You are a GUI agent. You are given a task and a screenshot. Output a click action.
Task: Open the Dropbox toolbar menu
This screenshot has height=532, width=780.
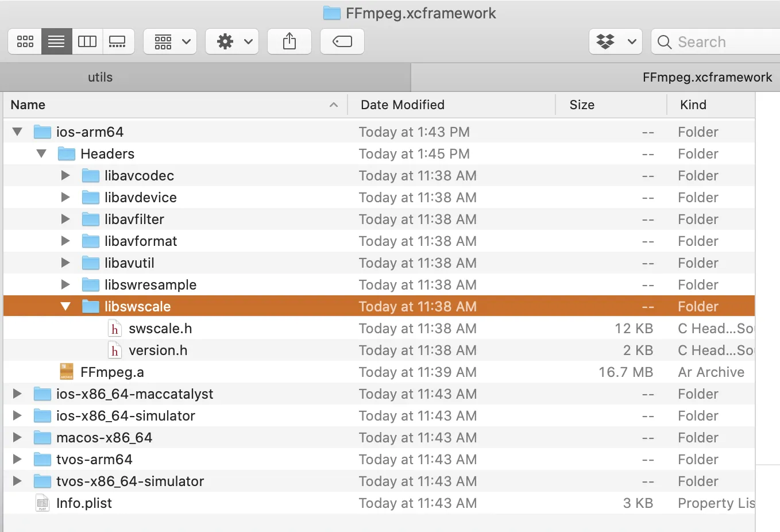point(616,41)
